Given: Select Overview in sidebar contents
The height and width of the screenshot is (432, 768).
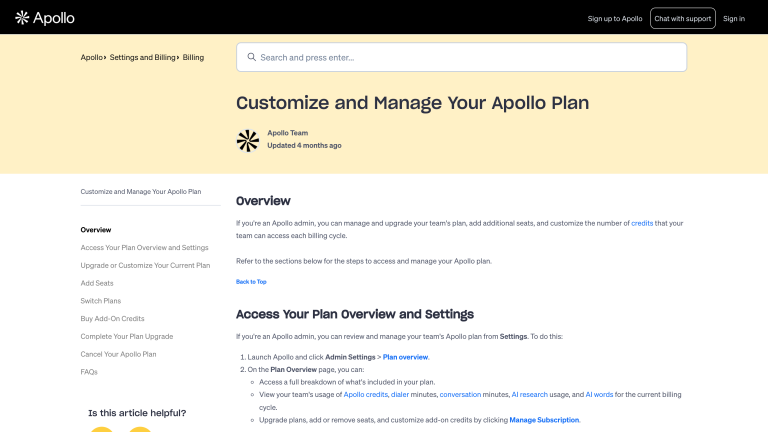Looking at the screenshot, I should pyautogui.click(x=96, y=230).
